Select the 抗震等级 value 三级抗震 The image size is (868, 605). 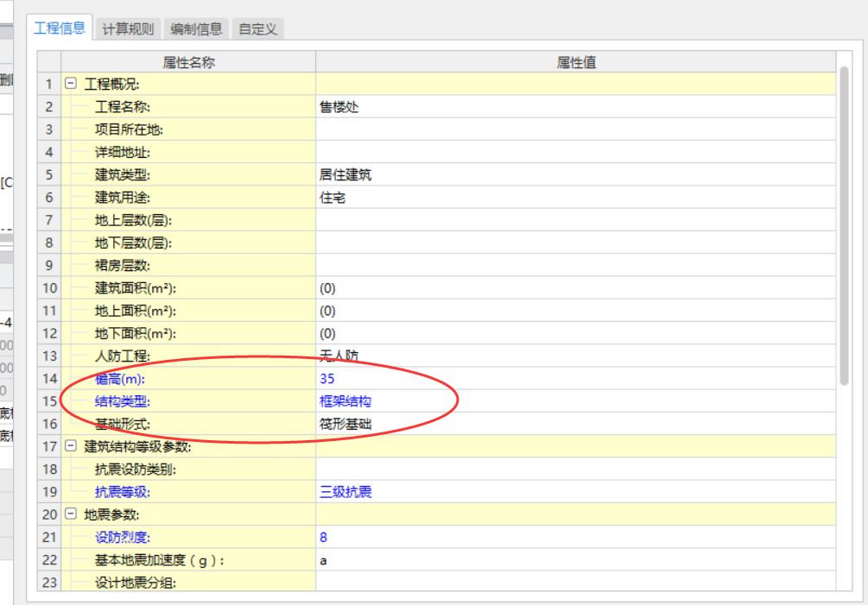(576, 492)
